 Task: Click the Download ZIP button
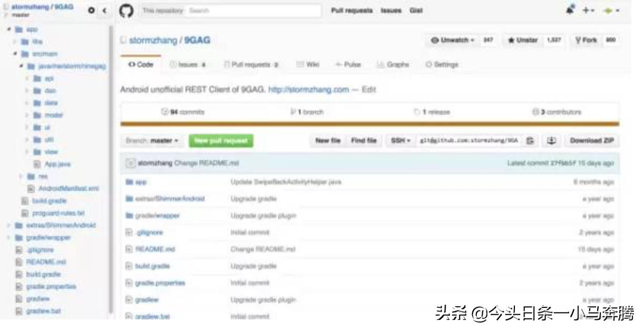coord(592,141)
